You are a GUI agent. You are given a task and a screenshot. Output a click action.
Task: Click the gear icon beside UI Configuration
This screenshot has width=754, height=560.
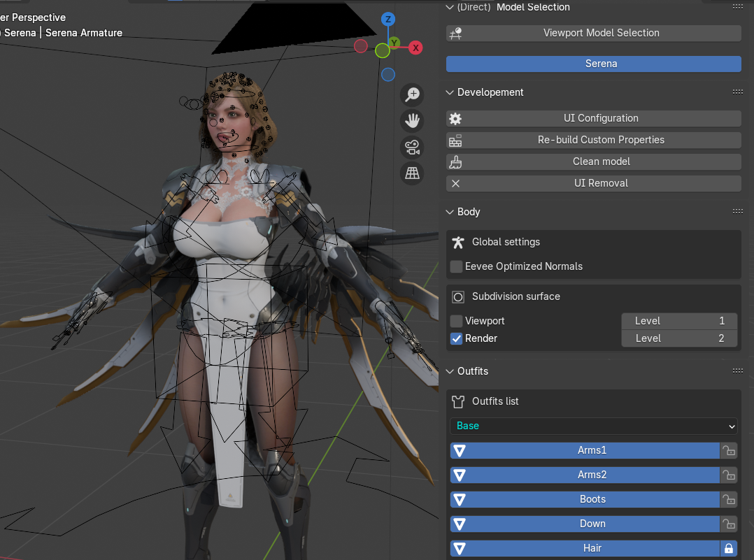(455, 119)
